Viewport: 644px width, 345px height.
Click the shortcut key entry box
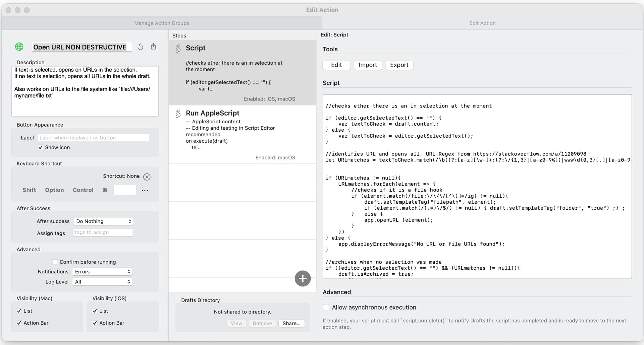[x=125, y=190]
